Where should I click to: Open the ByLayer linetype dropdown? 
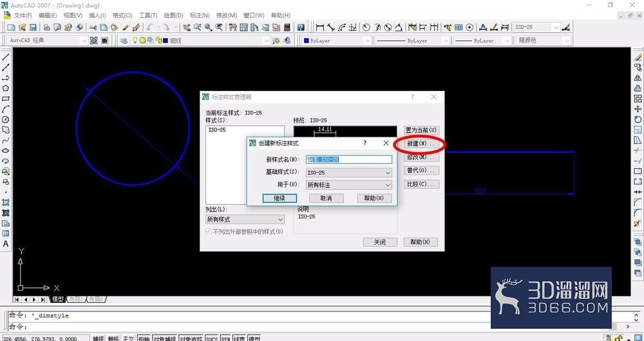click(412, 41)
